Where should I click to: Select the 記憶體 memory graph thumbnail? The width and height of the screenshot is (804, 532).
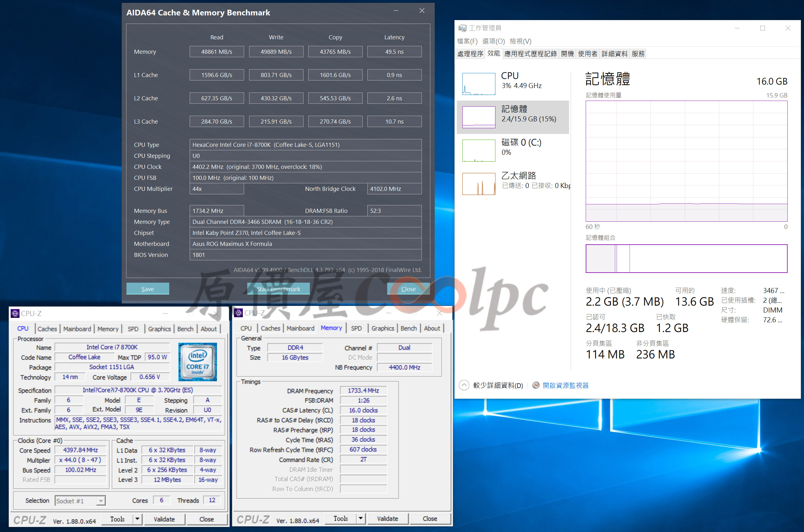[478, 117]
